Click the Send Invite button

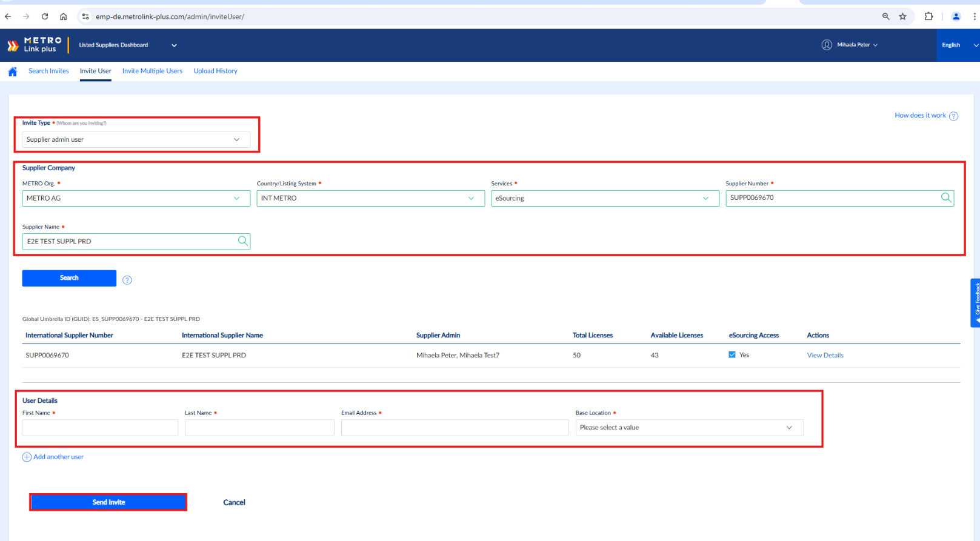coord(108,502)
